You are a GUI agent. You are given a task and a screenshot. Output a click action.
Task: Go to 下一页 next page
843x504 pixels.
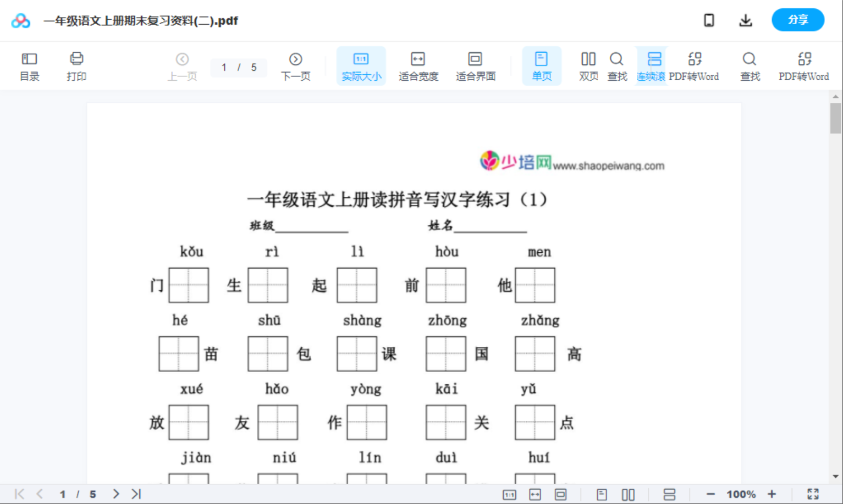(295, 65)
